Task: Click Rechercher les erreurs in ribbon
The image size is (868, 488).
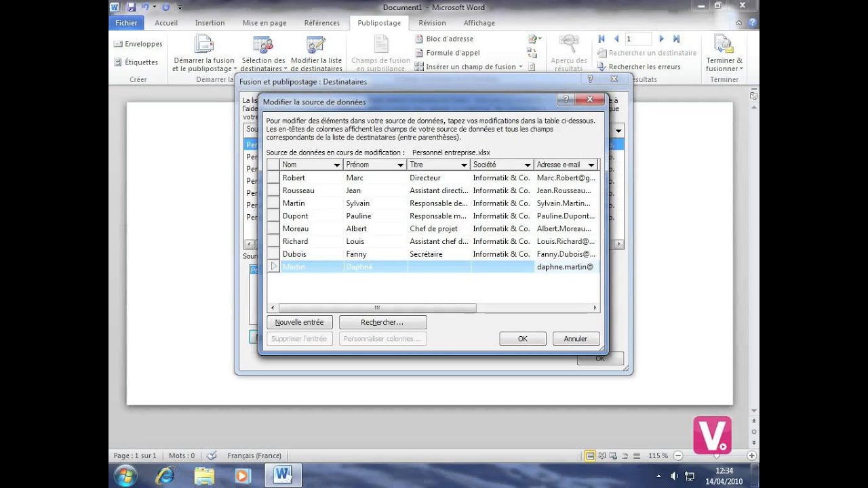Action: click(x=639, y=66)
